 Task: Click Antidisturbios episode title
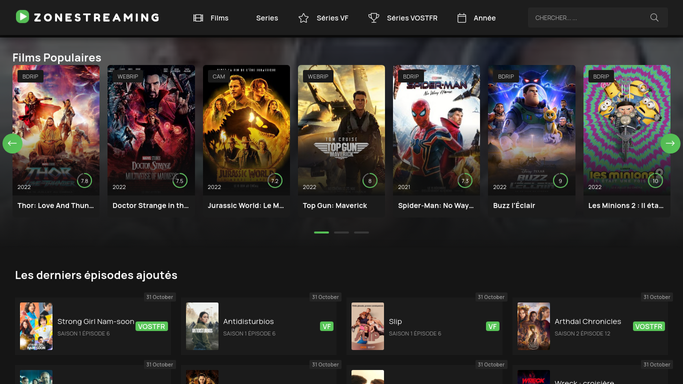pyautogui.click(x=248, y=321)
